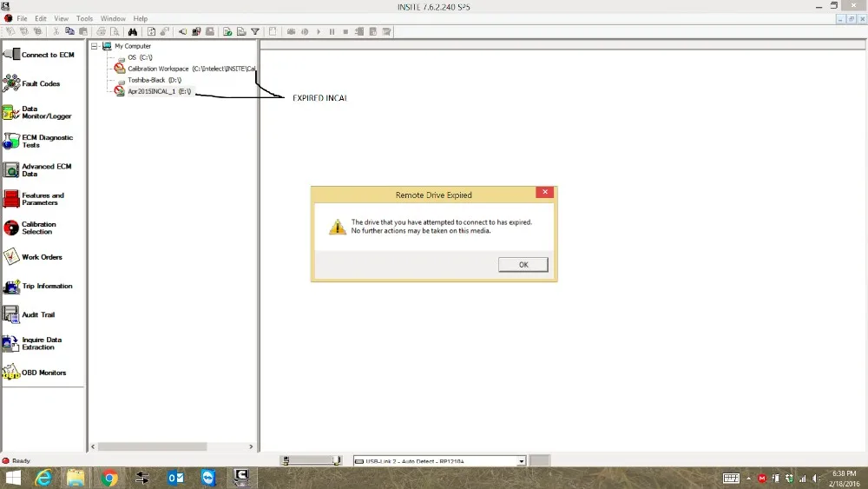Click the Cut scissors toolbar icon
868x489 pixels.
pyautogui.click(x=56, y=31)
